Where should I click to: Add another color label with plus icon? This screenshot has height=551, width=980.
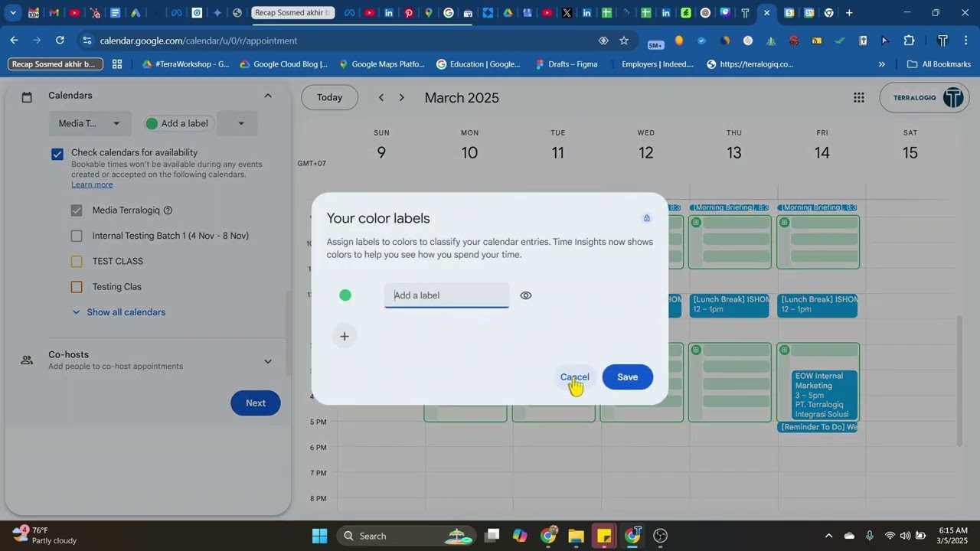345,336
